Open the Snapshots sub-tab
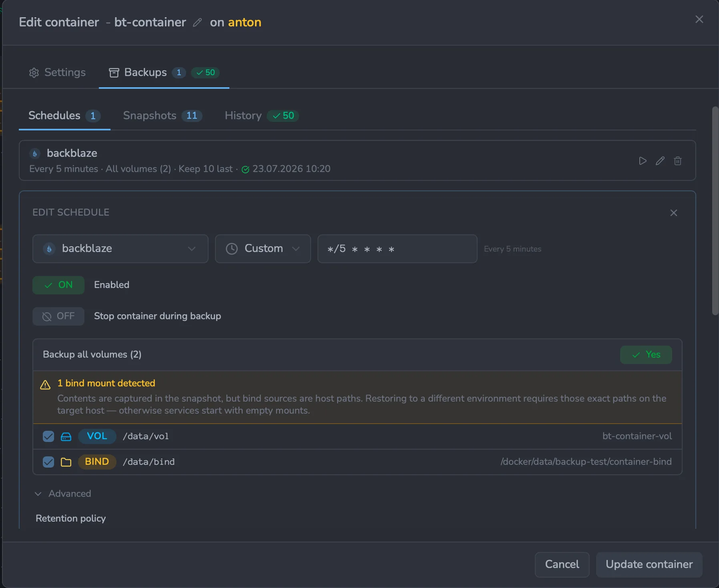The width and height of the screenshot is (719, 588). coord(163,116)
